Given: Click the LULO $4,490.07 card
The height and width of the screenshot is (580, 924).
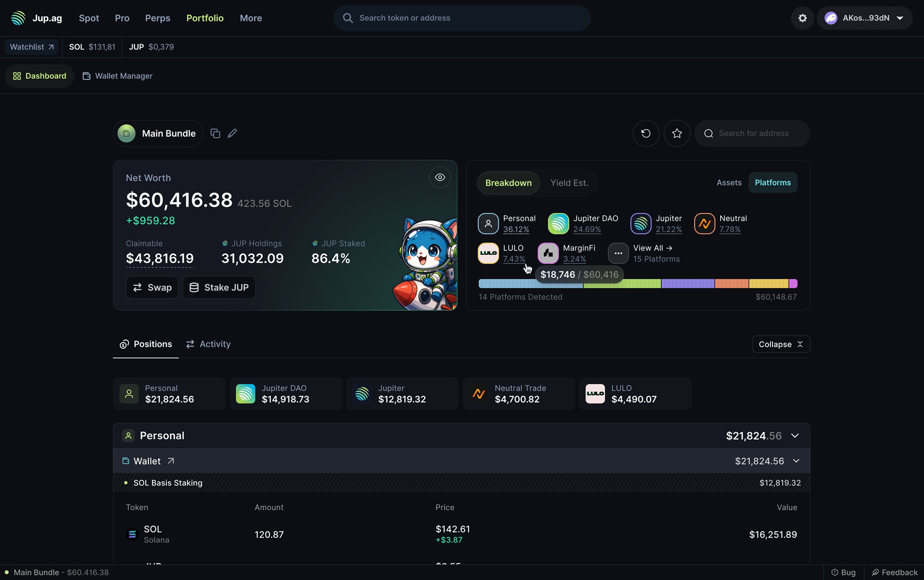Looking at the screenshot, I should (x=635, y=394).
